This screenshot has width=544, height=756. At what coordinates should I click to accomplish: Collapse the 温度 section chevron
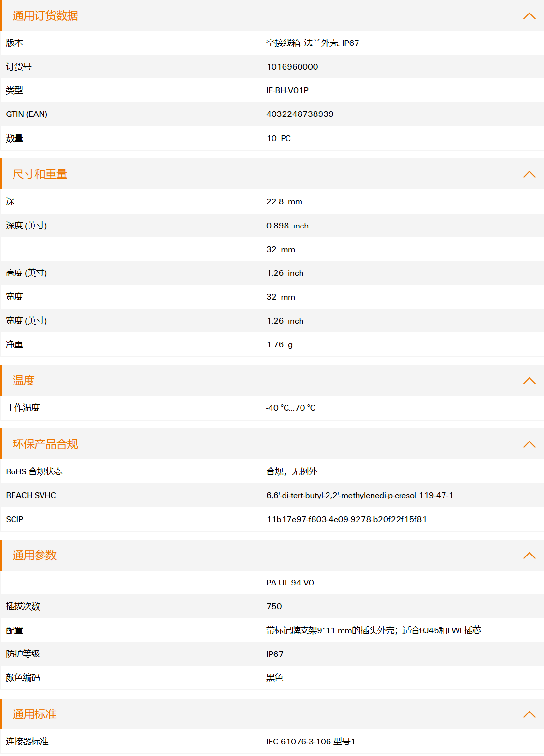pyautogui.click(x=530, y=381)
